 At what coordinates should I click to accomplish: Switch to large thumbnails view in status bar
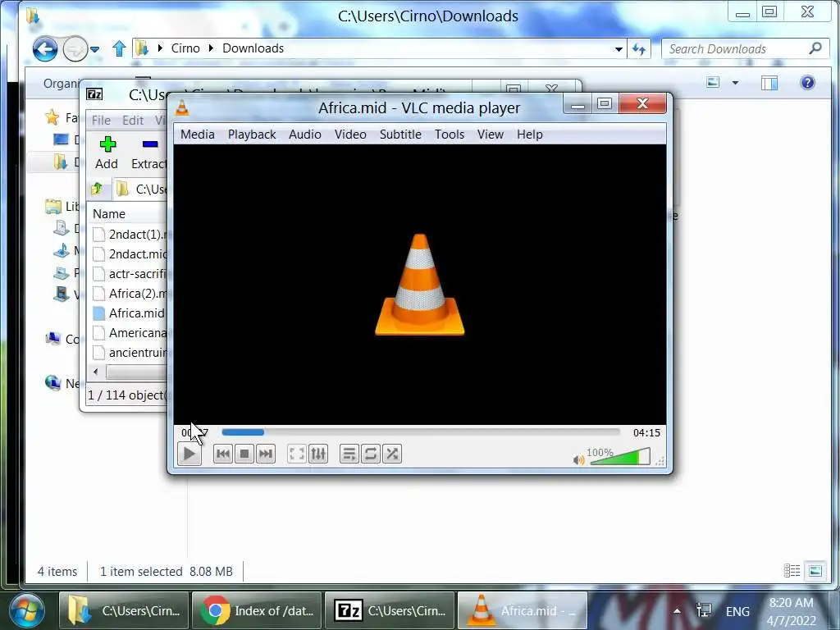pyautogui.click(x=815, y=571)
